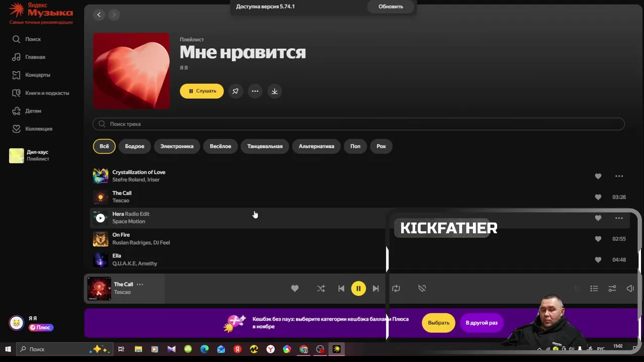Viewport: 644px width, 362px height.
Task: Toggle like on Ella row
Action: click(598, 260)
